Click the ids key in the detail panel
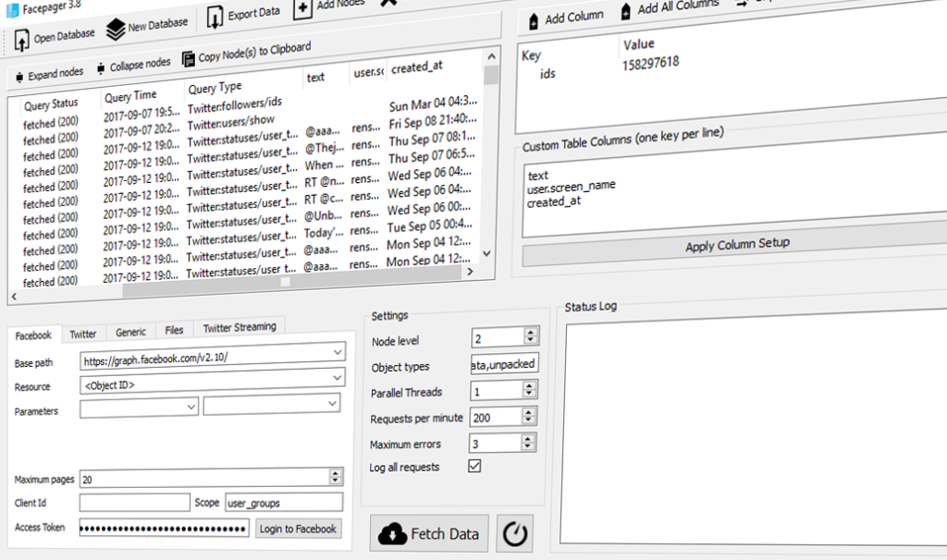 coord(547,74)
